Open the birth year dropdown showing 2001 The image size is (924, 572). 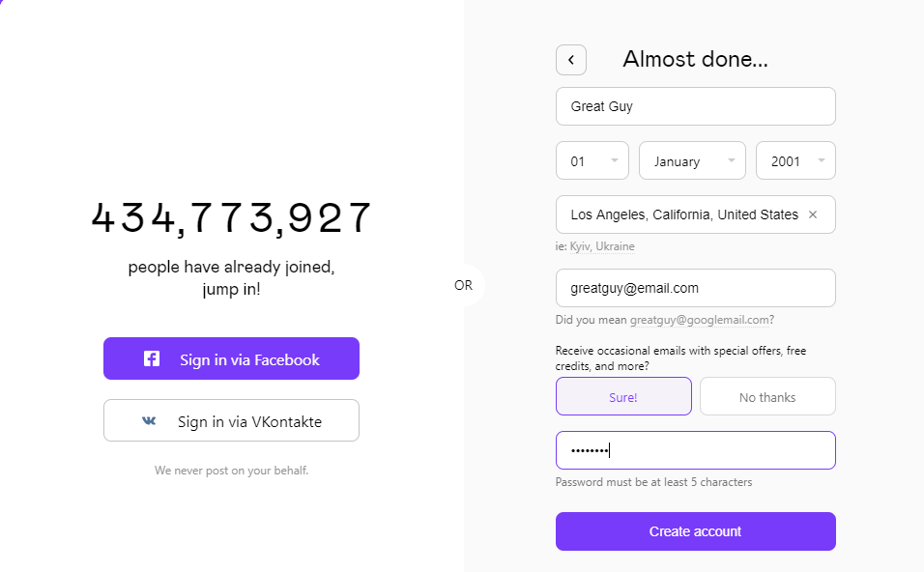point(795,161)
